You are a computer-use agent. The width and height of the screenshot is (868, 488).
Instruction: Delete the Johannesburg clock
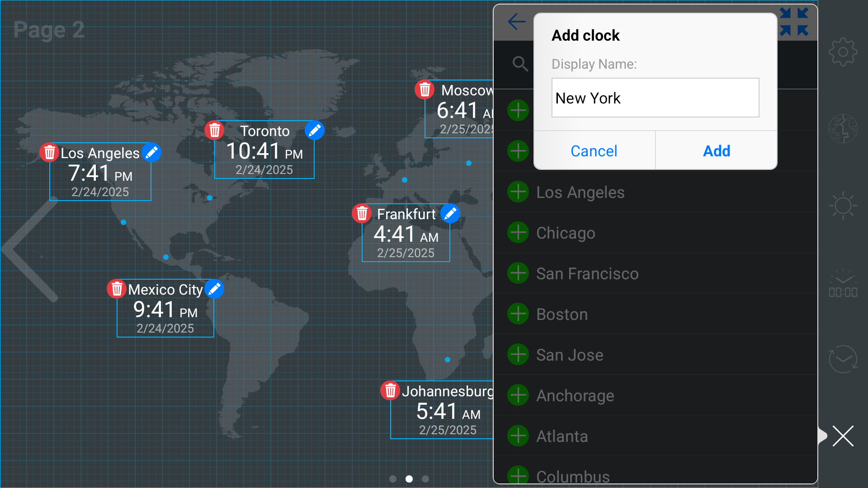pyautogui.click(x=390, y=390)
